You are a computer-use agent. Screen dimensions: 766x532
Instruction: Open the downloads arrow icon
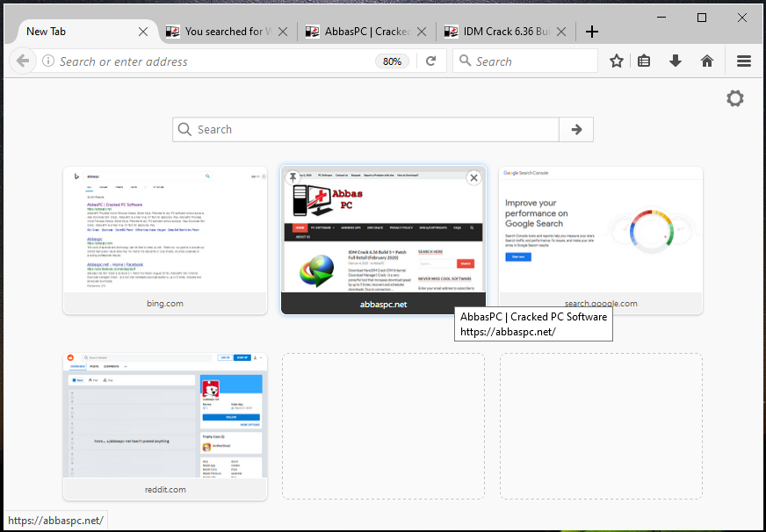pyautogui.click(x=676, y=61)
